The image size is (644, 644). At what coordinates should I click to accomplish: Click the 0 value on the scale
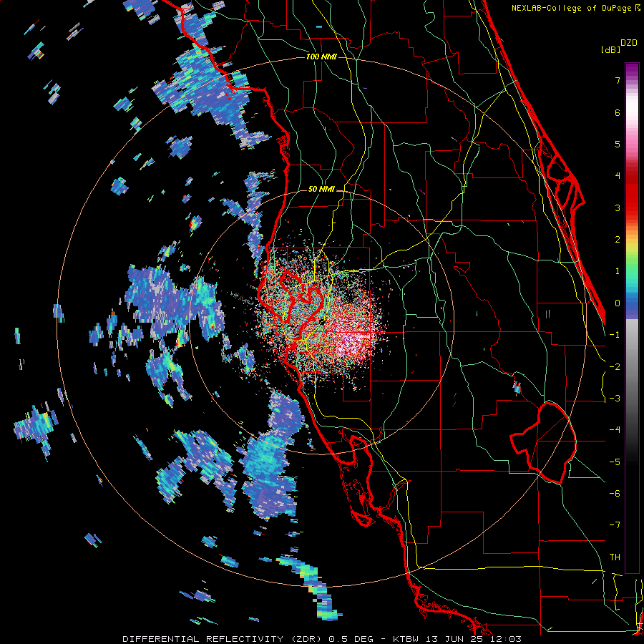pos(618,303)
